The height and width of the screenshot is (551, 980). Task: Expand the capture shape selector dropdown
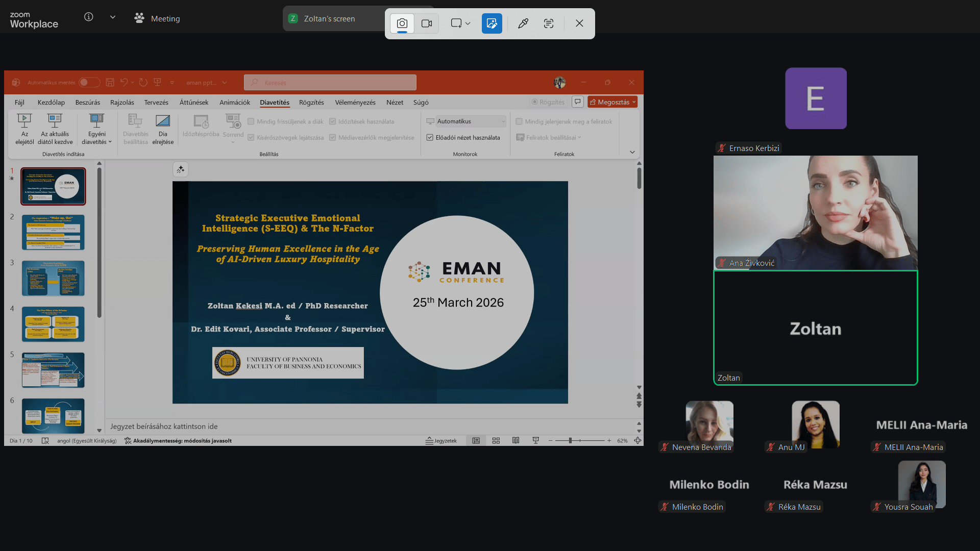468,23
